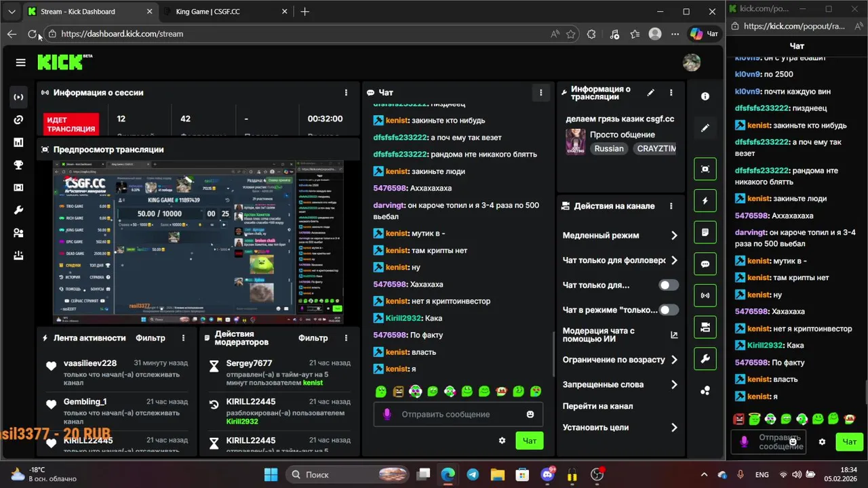
Task: Open activity feed "Фильтр" dropdown
Action: (151, 338)
